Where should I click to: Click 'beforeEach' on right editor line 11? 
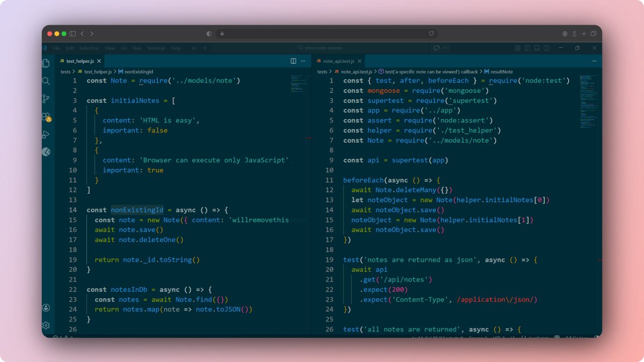point(363,180)
